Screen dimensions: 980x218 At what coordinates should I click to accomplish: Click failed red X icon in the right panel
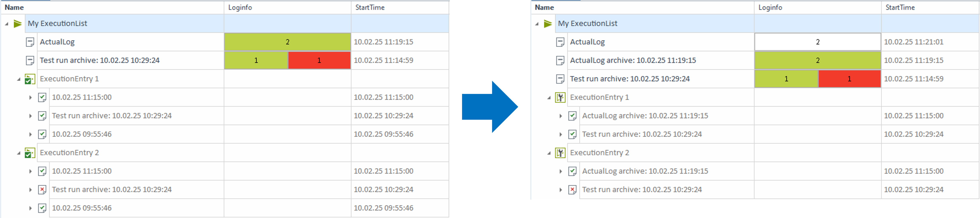tap(572, 190)
